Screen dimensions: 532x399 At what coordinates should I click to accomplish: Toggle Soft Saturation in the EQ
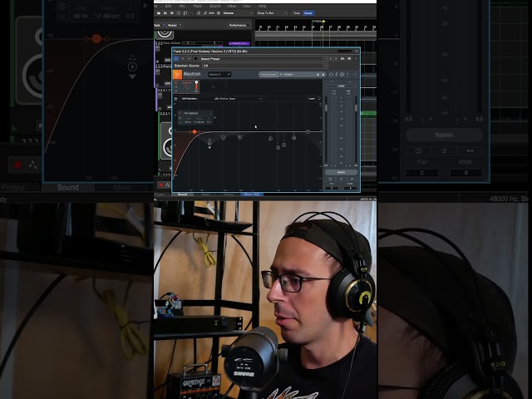190,99
